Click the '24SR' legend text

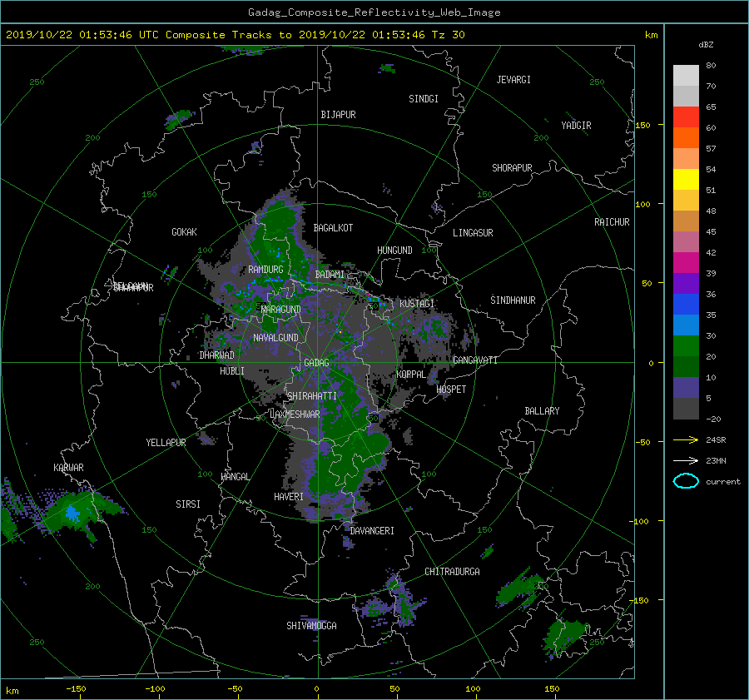click(x=716, y=439)
